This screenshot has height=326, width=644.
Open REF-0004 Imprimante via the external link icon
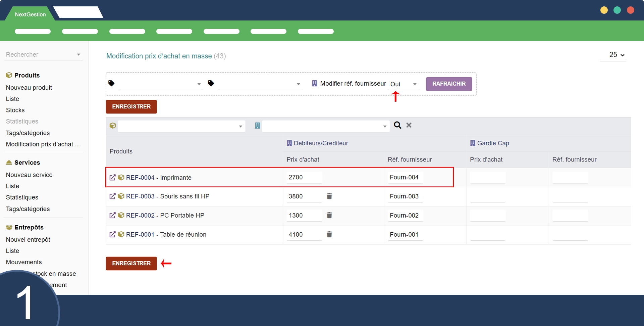(113, 178)
